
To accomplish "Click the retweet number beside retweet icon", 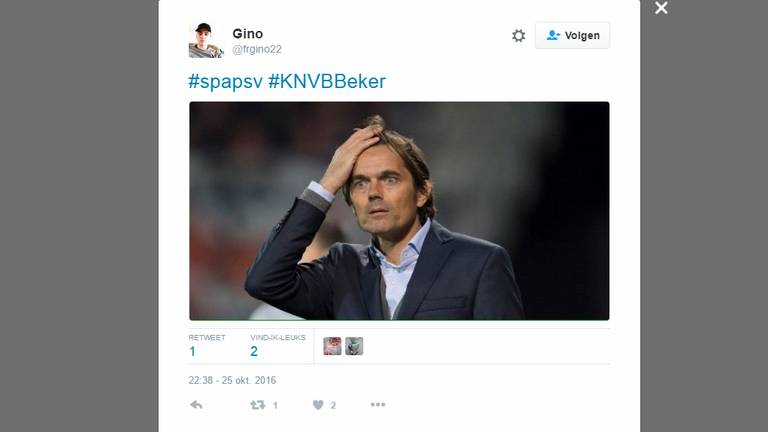I will coord(275,405).
